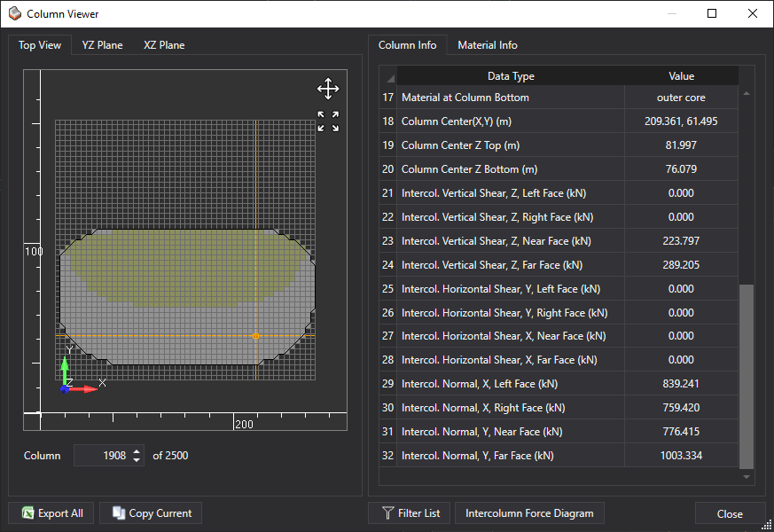Click value 76.079

click(681, 168)
